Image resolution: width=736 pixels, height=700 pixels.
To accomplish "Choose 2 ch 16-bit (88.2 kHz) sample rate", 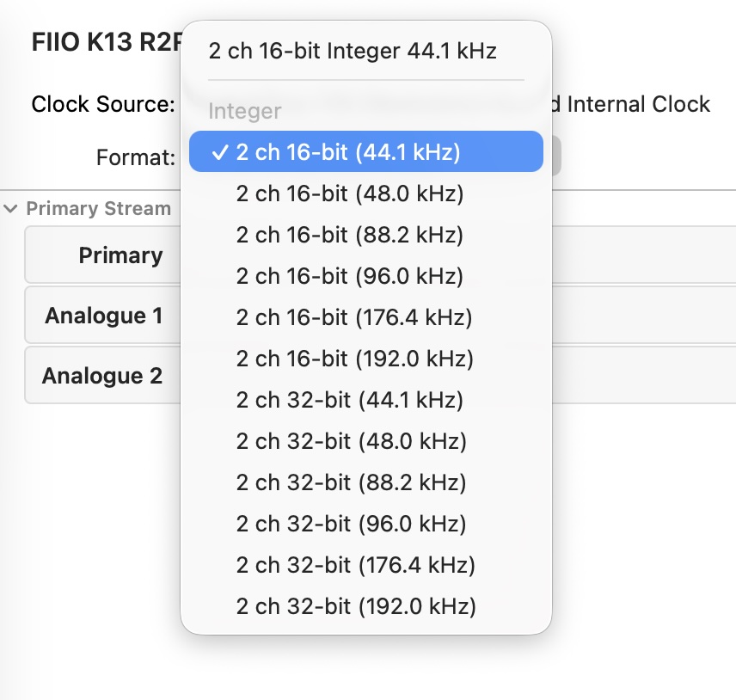I will (348, 235).
